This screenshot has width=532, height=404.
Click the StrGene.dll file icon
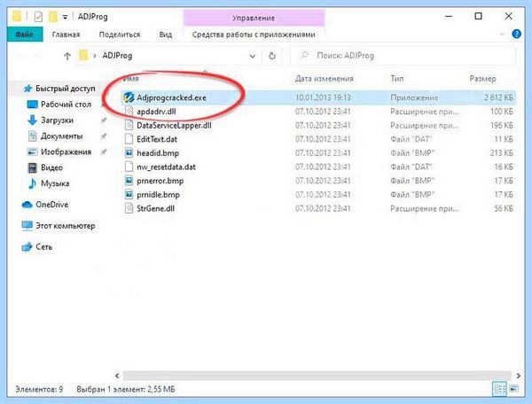pyautogui.click(x=129, y=208)
